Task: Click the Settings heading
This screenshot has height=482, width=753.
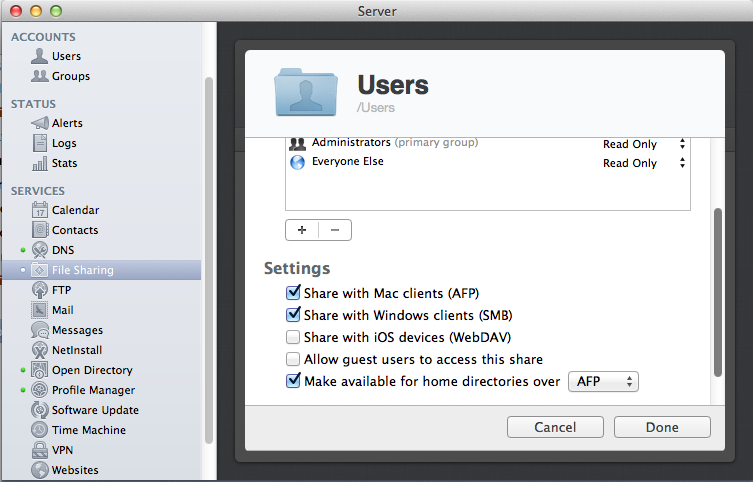Action: pos(297,268)
